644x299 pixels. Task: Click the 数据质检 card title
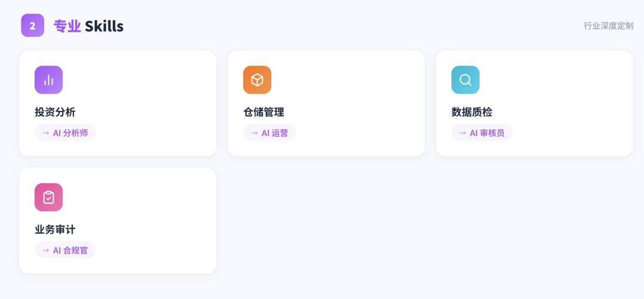pos(472,112)
